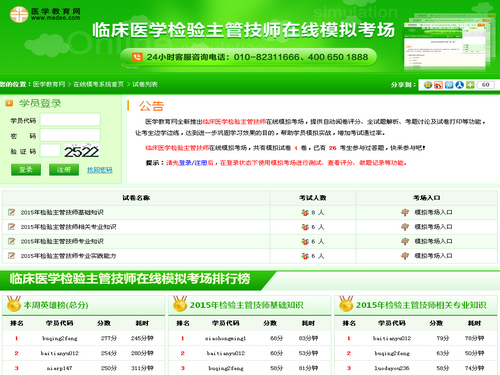This screenshot has height=375, width=500.
Task: Click edit icon for 2015年检验主管技师基础知识 row
Action: tap(11, 212)
